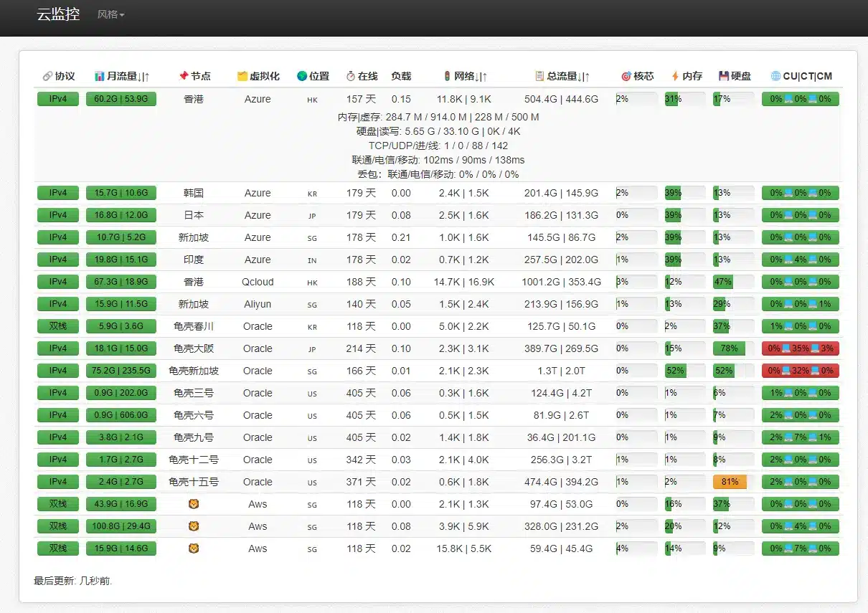Click the 负载 column header
This screenshot has width=868, height=613.
coord(401,76)
